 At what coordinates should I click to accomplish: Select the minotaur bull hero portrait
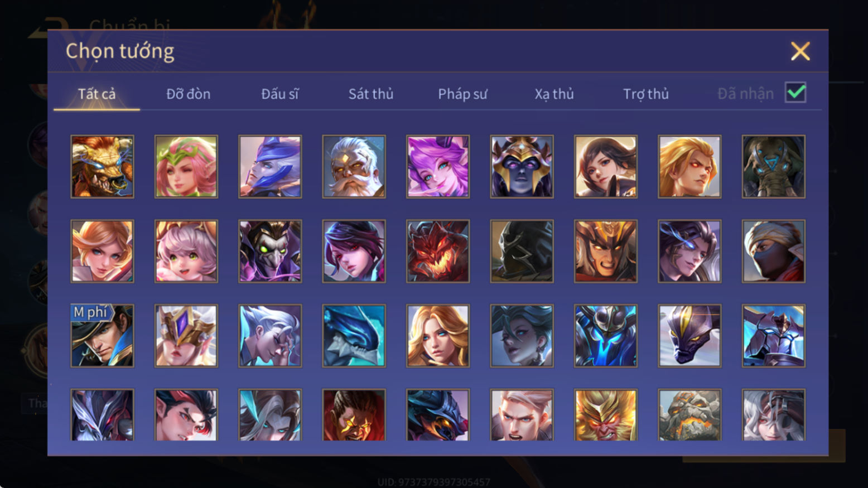[102, 166]
